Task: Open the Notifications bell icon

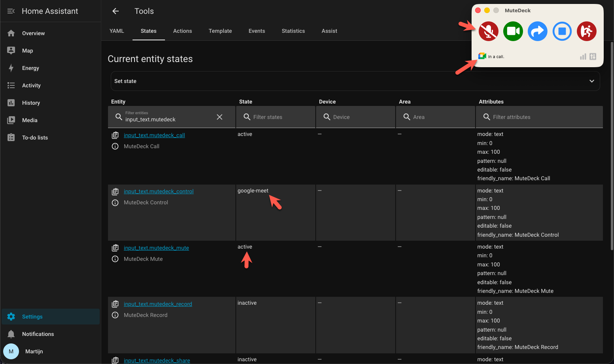Action: 11,334
